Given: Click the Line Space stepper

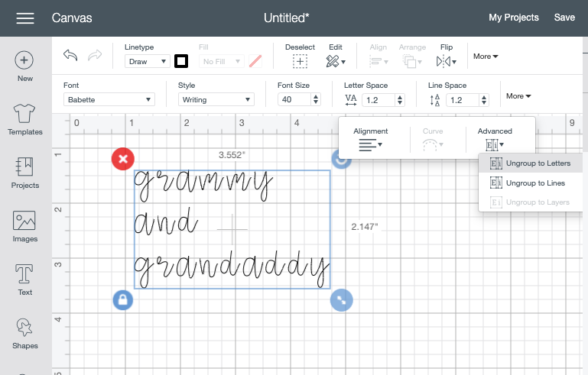Looking at the screenshot, I should pos(484,100).
